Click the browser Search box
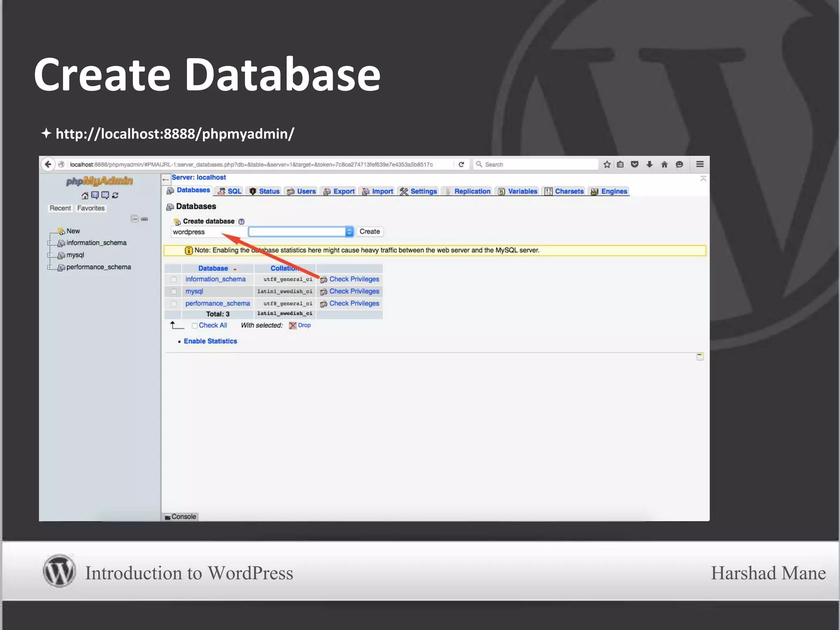The image size is (840, 630). (x=536, y=164)
